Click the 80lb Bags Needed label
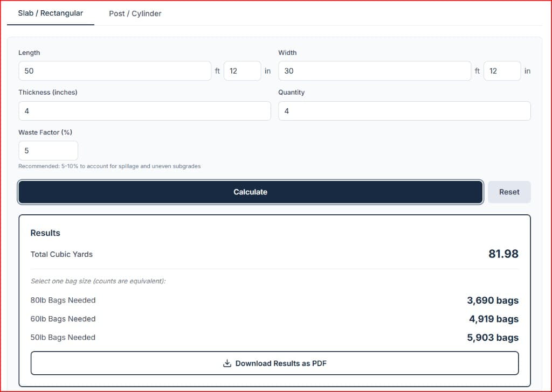552x392 pixels. point(63,300)
